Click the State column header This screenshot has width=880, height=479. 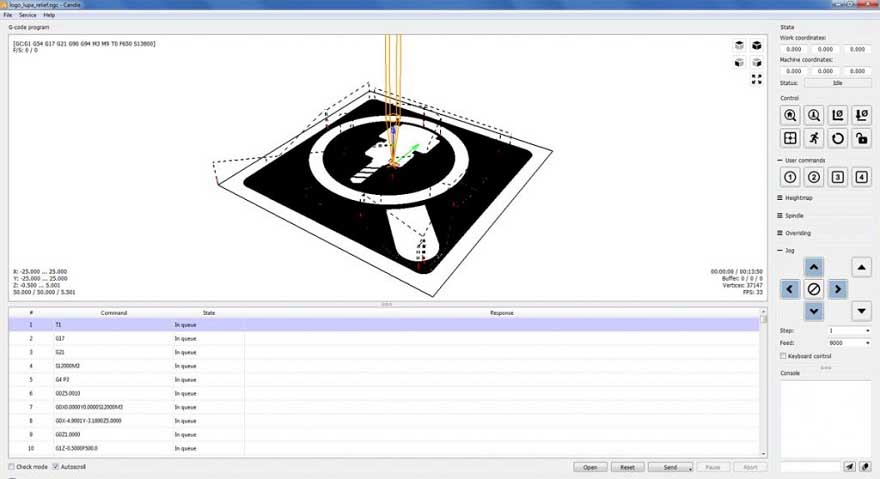(209, 313)
